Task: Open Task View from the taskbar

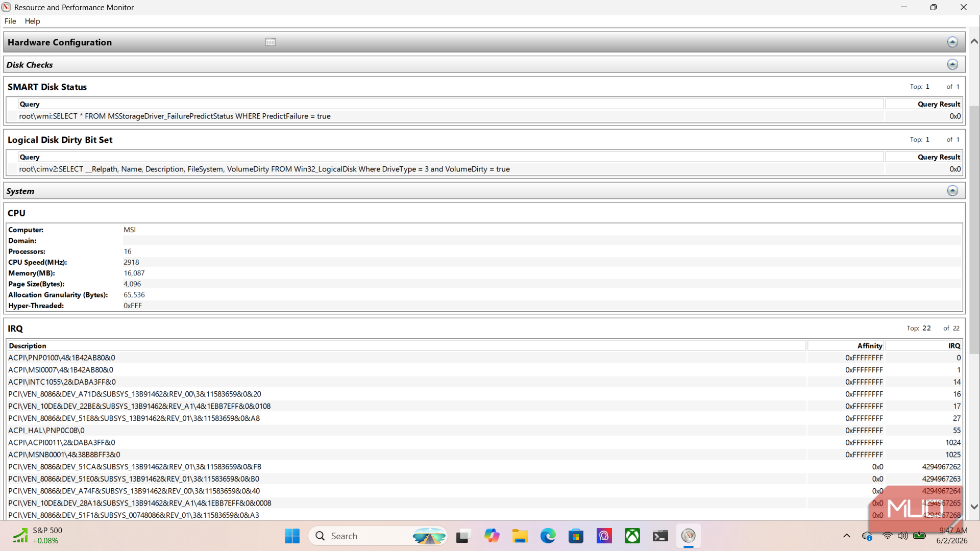Action: click(462, 536)
